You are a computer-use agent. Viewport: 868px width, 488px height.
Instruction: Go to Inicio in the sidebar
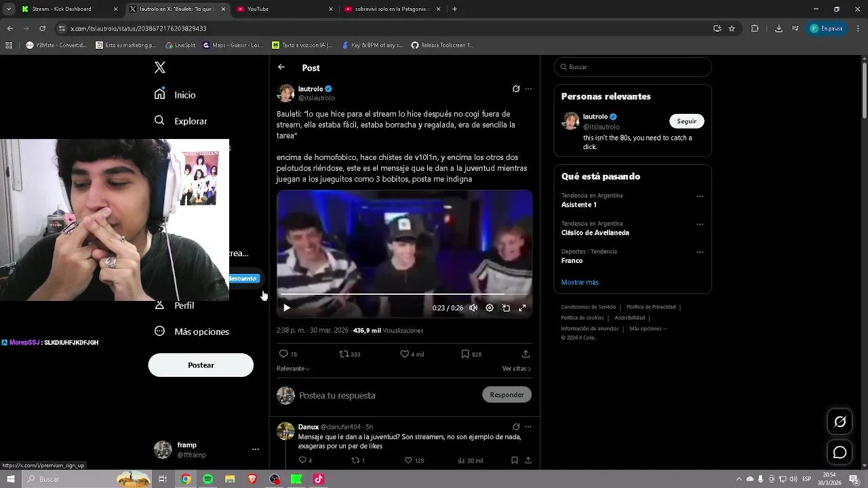175,95
